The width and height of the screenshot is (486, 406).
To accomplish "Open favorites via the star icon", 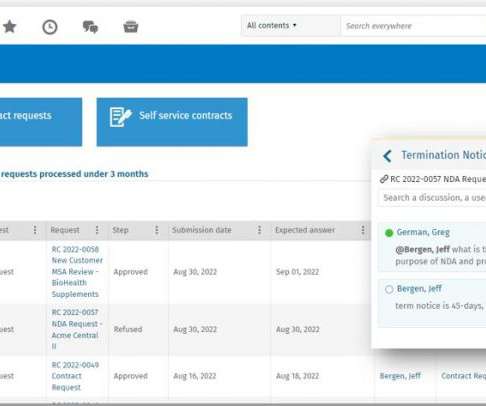I will (10, 27).
